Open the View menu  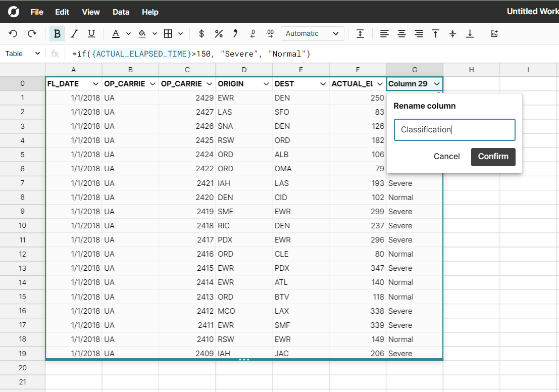[91, 12]
